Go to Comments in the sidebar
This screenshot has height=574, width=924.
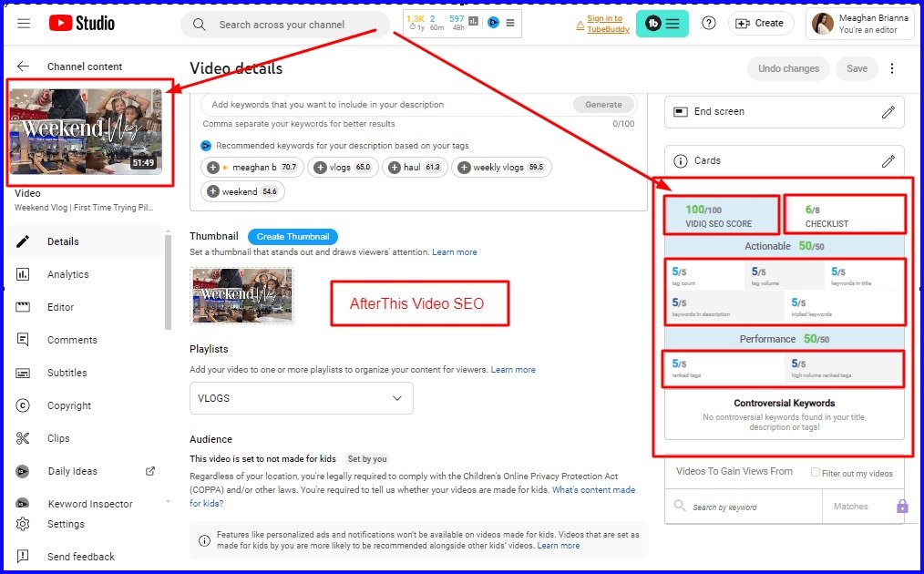point(72,340)
